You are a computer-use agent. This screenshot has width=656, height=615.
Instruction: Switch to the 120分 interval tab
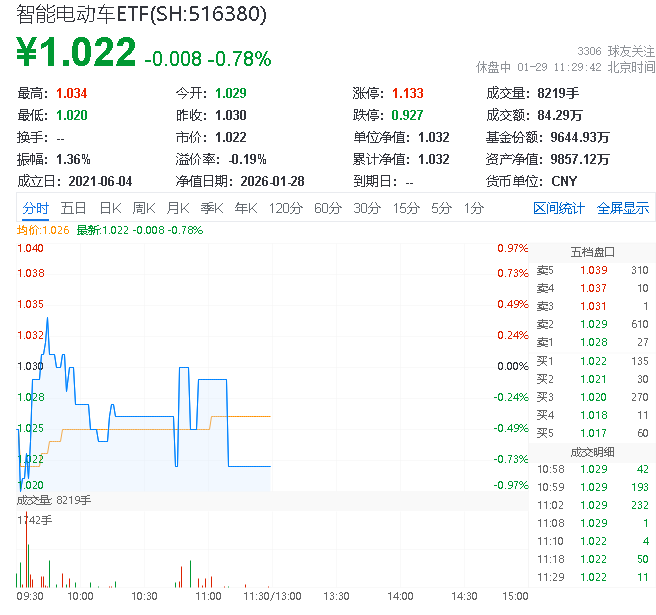coord(285,208)
